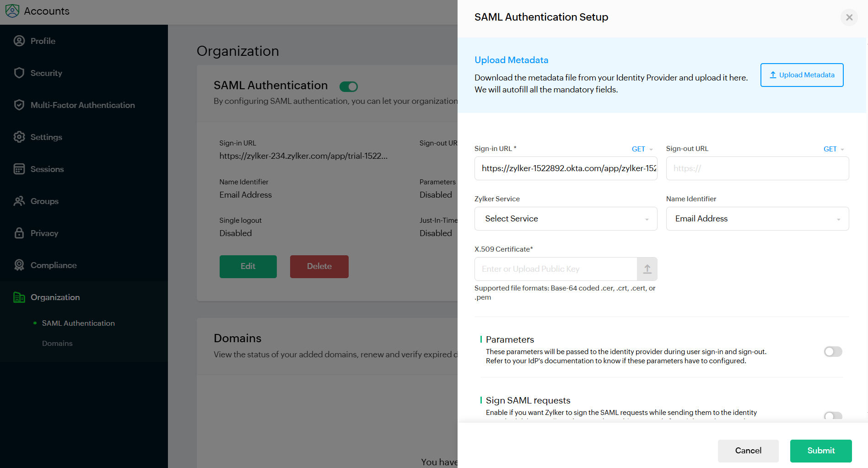Click the Security shield icon
The width and height of the screenshot is (868, 468).
pyautogui.click(x=19, y=73)
